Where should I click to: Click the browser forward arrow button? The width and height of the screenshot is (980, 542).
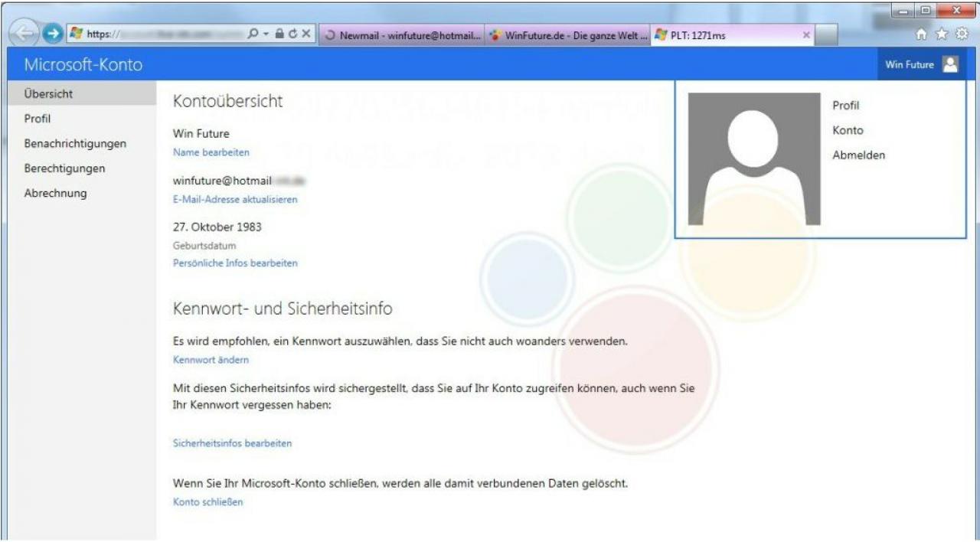tap(52, 34)
